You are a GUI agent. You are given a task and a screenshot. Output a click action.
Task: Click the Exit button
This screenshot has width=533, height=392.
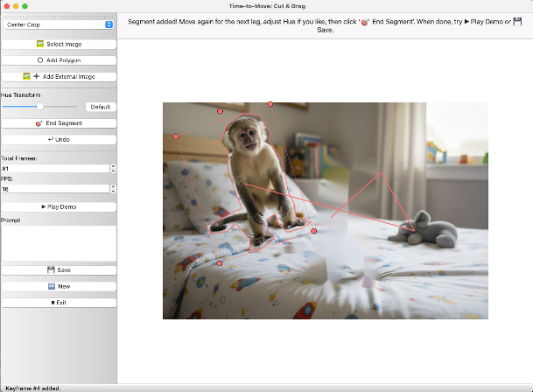(x=59, y=303)
